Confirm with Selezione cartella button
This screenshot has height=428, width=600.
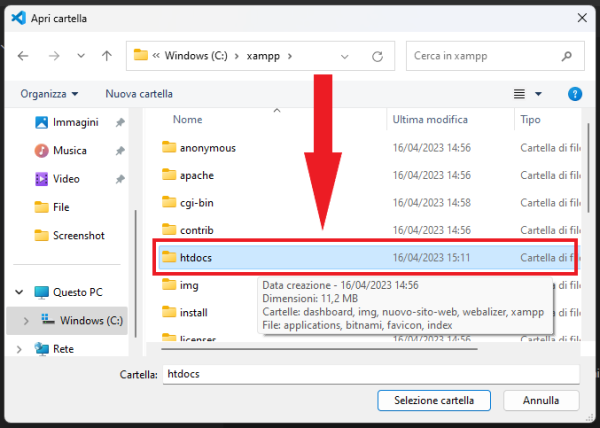tap(434, 400)
